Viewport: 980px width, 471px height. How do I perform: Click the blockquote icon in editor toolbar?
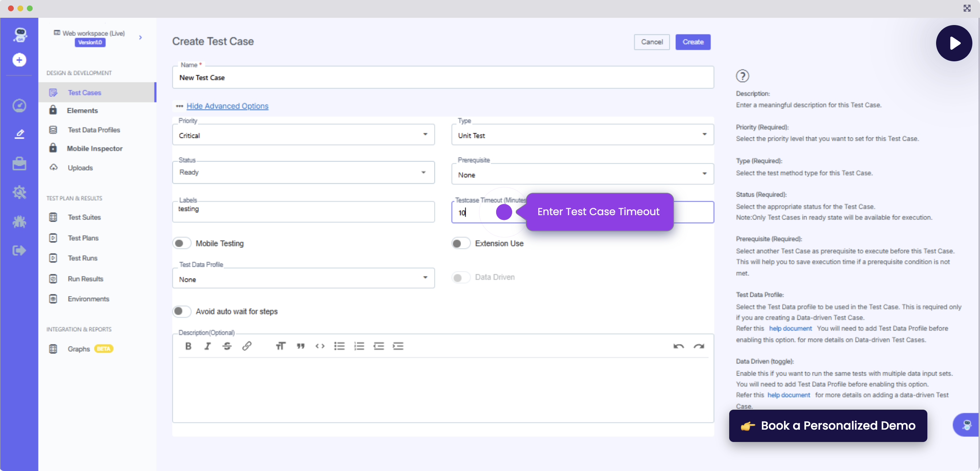click(x=301, y=346)
